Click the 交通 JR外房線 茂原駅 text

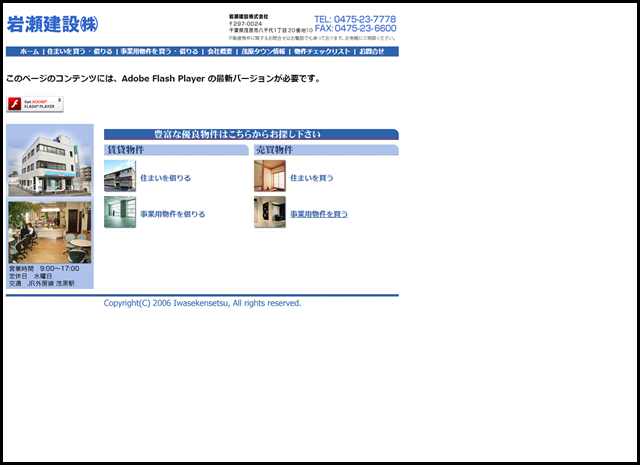pos(42,283)
